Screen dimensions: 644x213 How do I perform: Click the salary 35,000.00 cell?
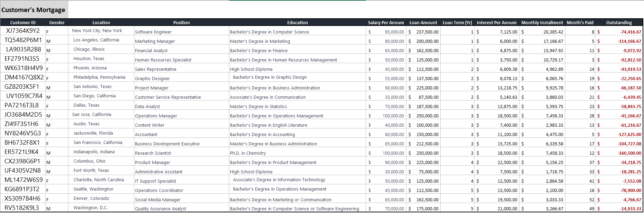(x=394, y=97)
